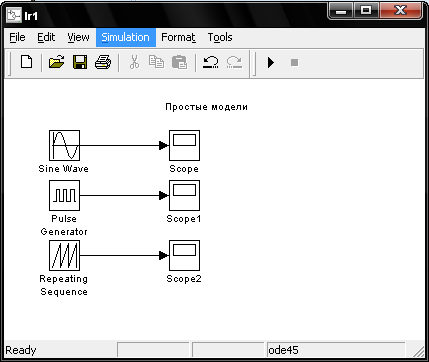Open the Edit menu

pyautogui.click(x=46, y=37)
